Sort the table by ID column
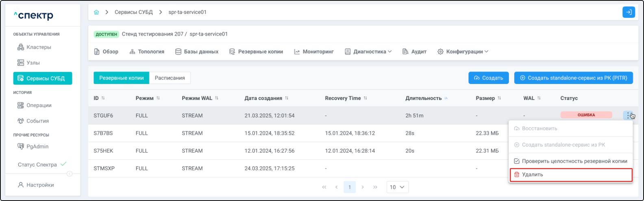The height and width of the screenshot is (201, 644). [103, 98]
